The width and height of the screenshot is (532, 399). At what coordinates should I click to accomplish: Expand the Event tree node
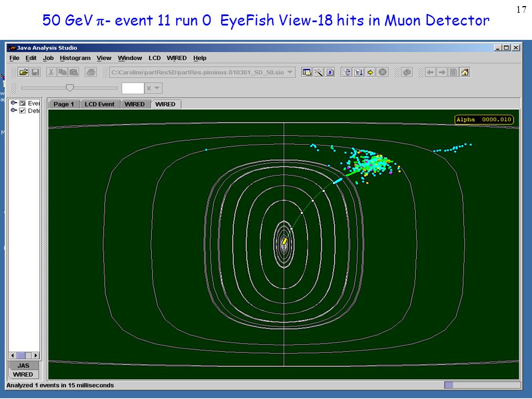[13, 103]
